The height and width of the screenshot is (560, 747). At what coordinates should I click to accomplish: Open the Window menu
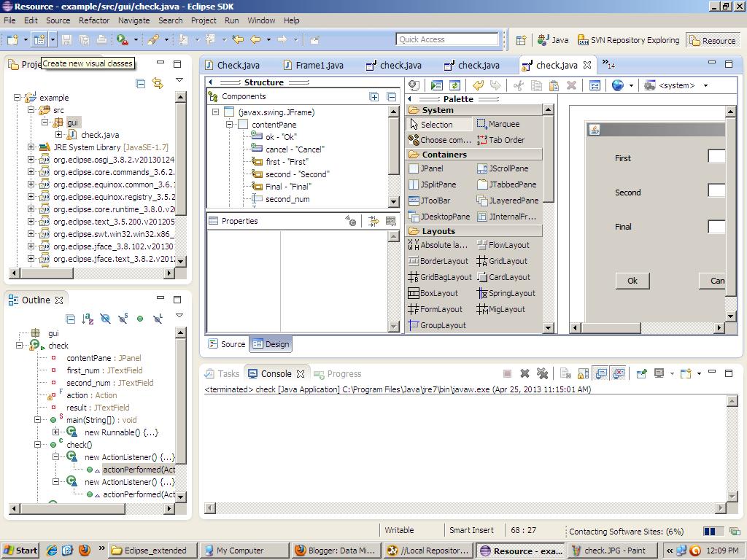[261, 20]
